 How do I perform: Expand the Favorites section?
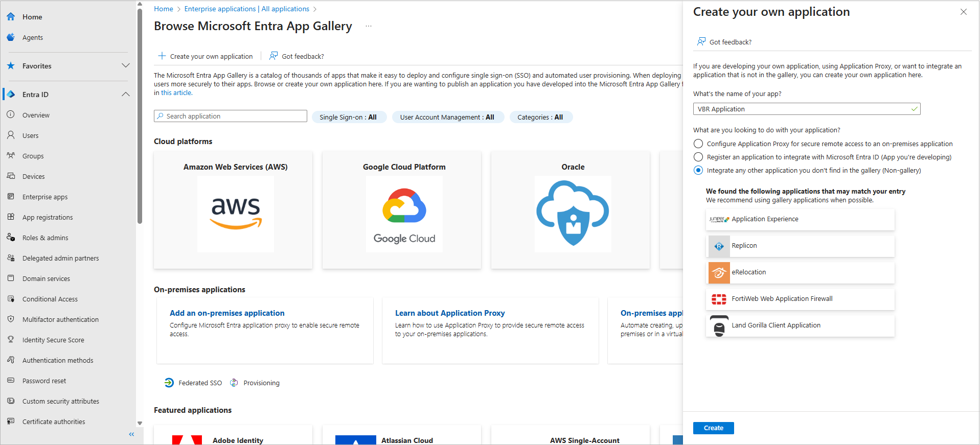[x=126, y=66]
